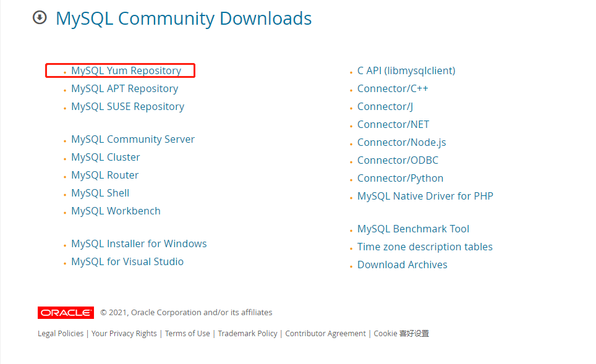The image size is (596, 364).
Task: Open the Connector/Python link
Action: tap(400, 178)
